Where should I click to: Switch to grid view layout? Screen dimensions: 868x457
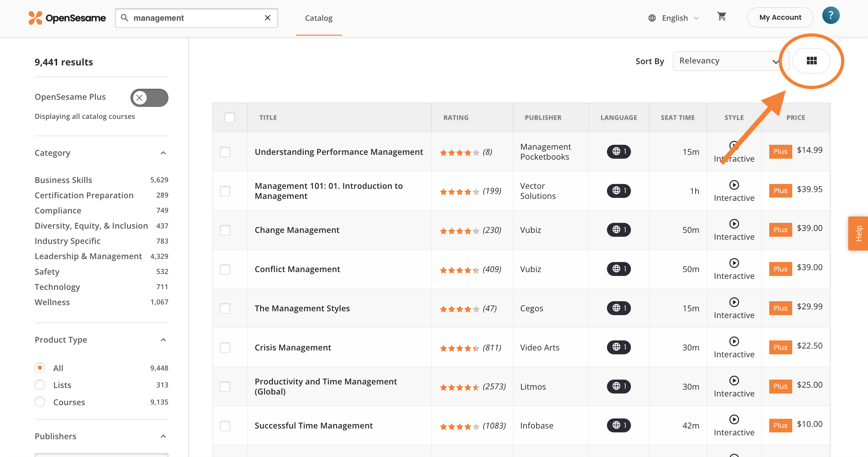pos(811,61)
